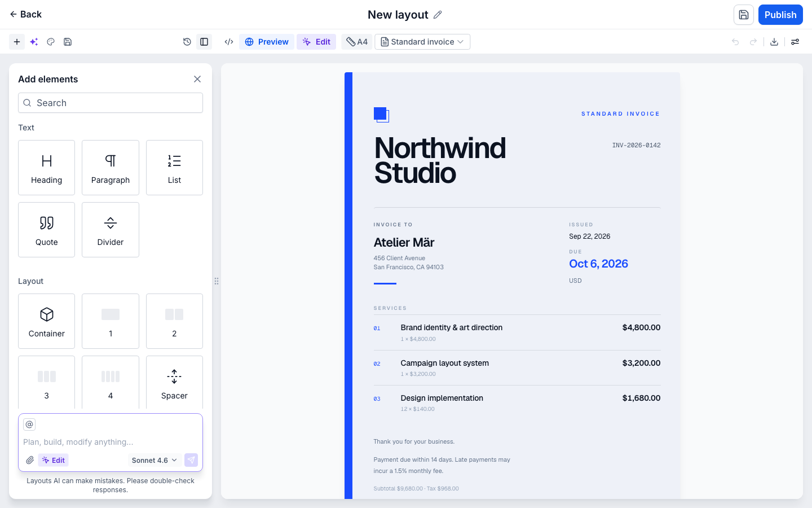Select the Sep 22, 2026 issued date
Image resolution: width=812 pixels, height=508 pixels.
click(x=589, y=237)
